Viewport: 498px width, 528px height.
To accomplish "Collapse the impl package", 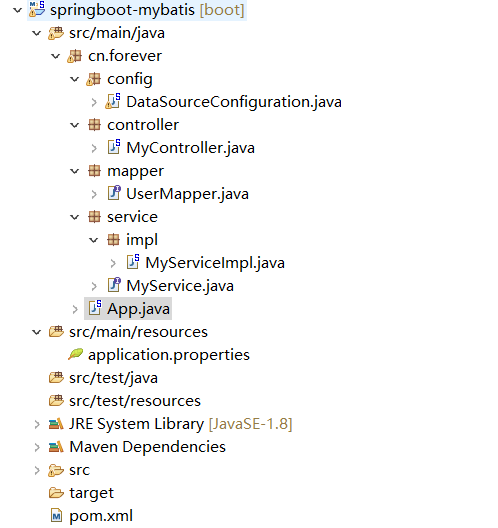I will coord(94,240).
